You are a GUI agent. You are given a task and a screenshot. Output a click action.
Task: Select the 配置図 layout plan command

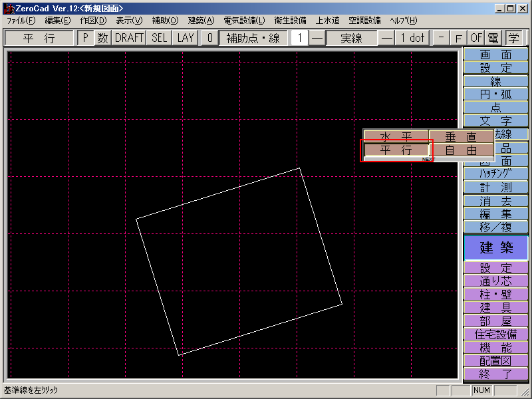coord(495,360)
